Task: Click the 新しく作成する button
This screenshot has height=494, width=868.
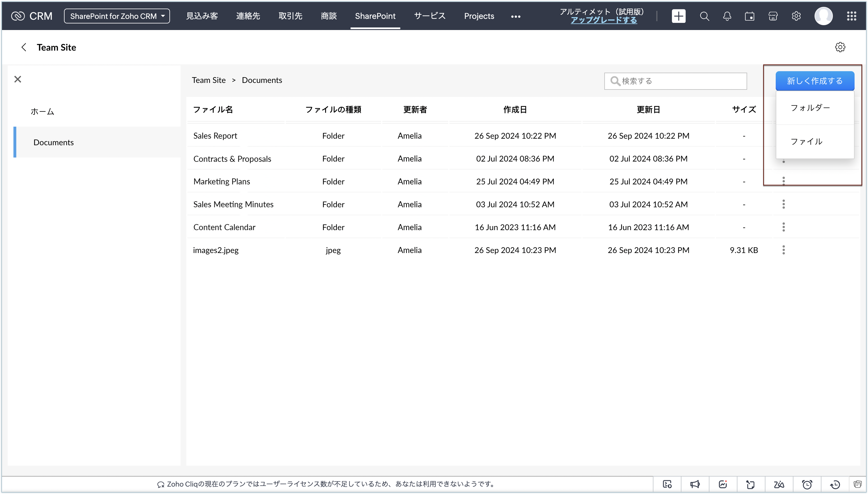Action: (814, 81)
